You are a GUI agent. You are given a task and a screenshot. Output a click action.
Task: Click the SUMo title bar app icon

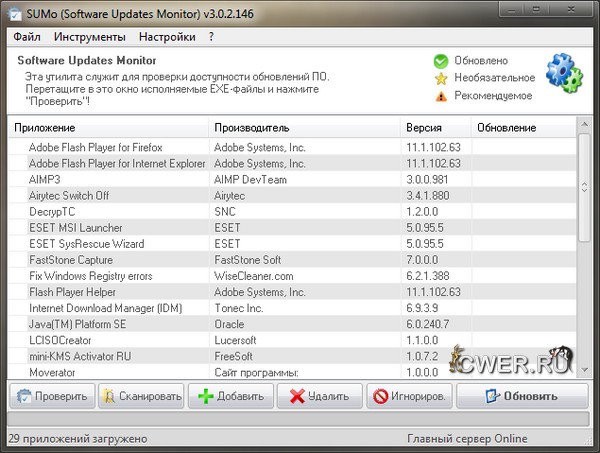click(15, 14)
